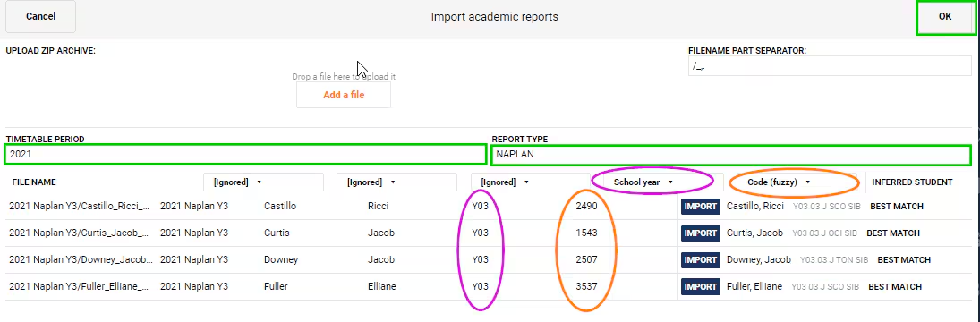Click the first name cell Elliane
Screen dimensions: 980x322
point(381,287)
